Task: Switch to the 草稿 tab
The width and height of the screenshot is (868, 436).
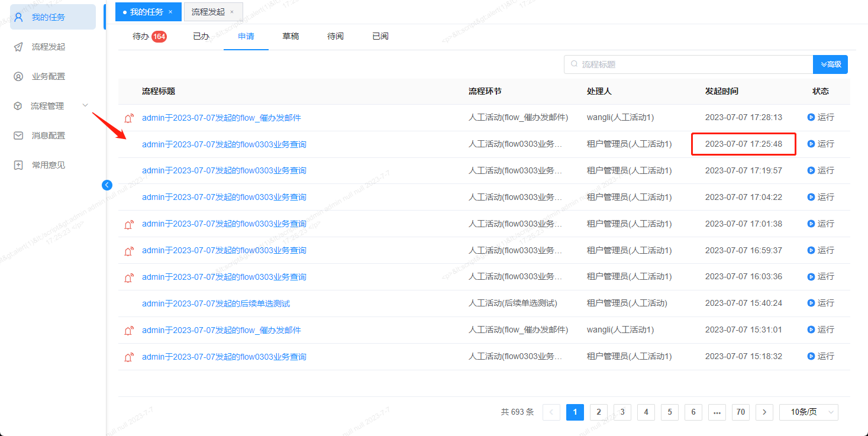Action: (291, 36)
